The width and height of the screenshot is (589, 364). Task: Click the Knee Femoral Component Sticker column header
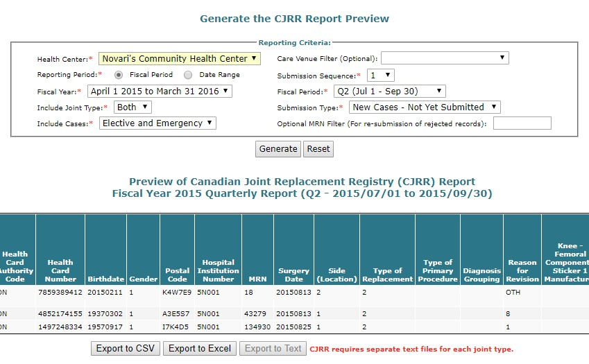(x=565, y=250)
